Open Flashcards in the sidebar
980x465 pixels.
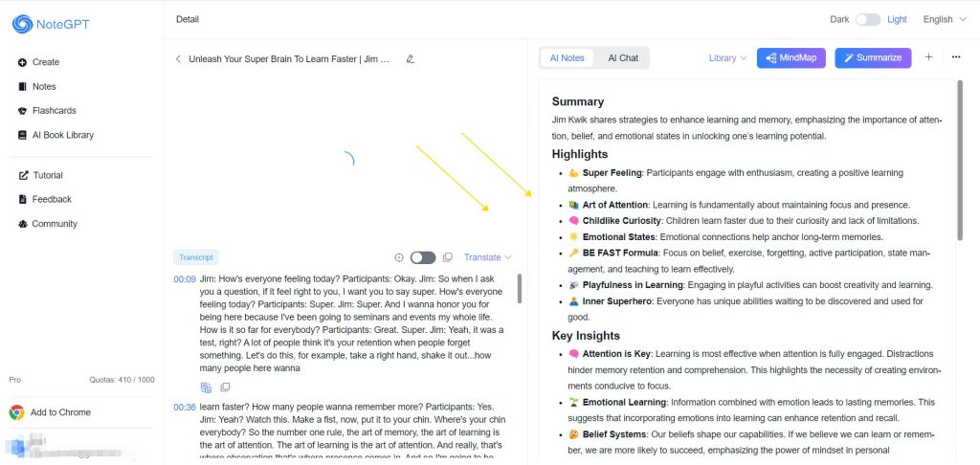54,111
